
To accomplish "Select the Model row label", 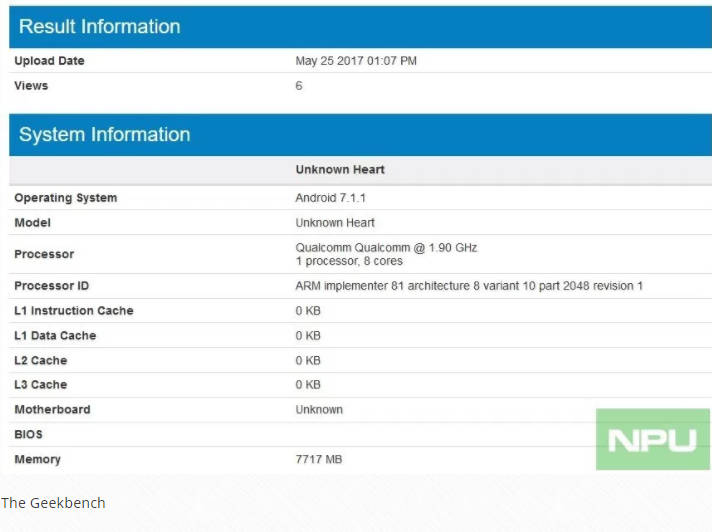I will point(32,223).
